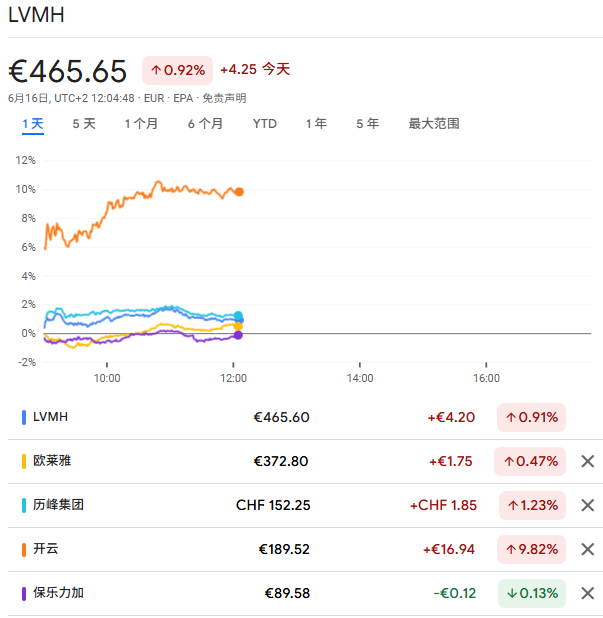Click the purple endpoint dot on chart
This screenshot has height=618, width=603.
pyautogui.click(x=238, y=335)
